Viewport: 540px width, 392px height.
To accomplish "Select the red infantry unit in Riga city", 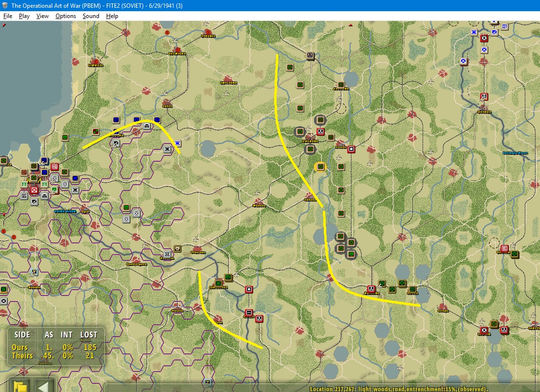I will [34, 190].
